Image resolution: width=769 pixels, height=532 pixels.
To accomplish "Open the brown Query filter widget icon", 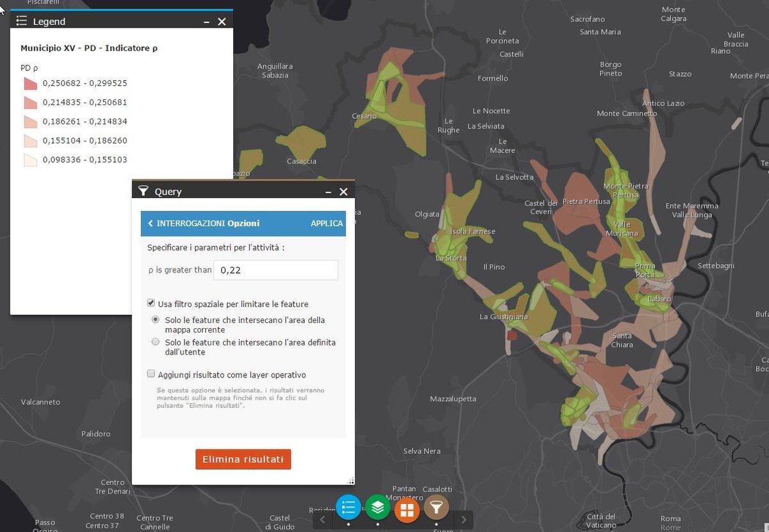I will [436, 508].
